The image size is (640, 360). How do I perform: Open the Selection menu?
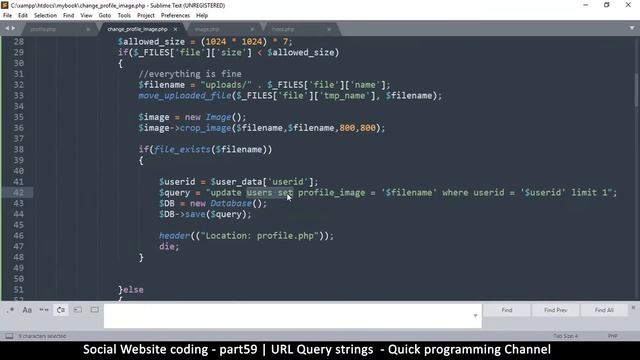coord(45,16)
